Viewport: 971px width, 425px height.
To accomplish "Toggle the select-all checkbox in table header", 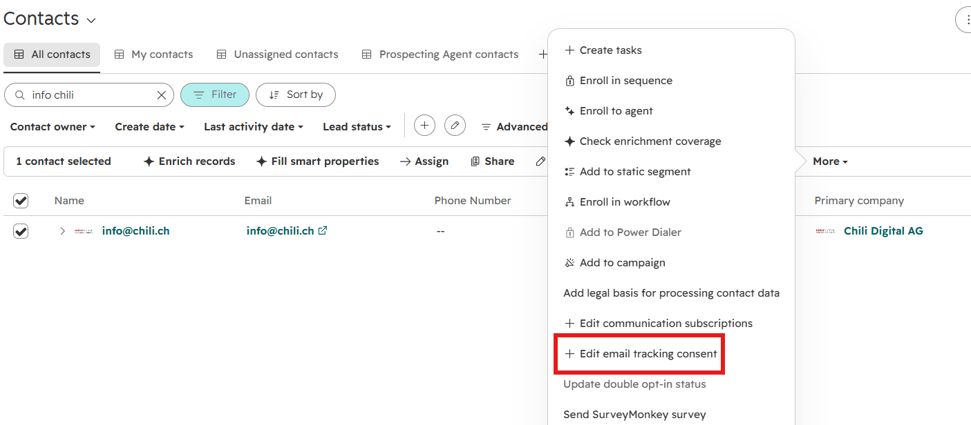I will click(20, 201).
